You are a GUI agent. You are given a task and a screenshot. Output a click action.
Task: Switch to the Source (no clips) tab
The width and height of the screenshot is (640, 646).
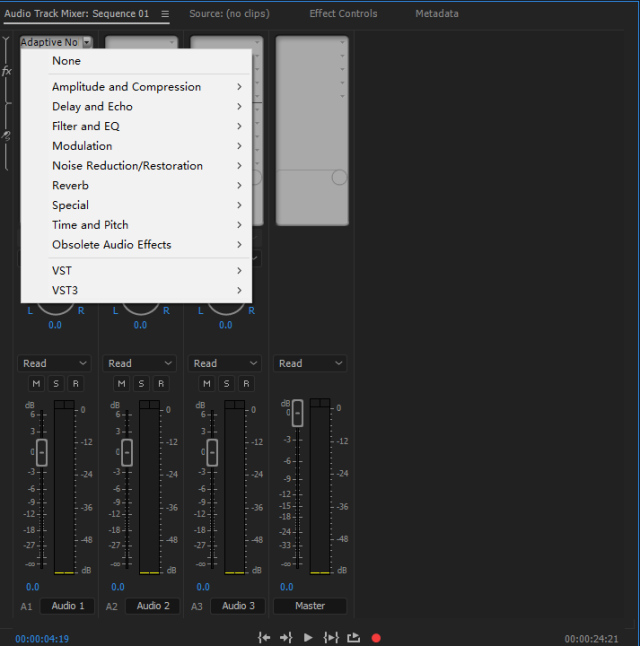[230, 14]
